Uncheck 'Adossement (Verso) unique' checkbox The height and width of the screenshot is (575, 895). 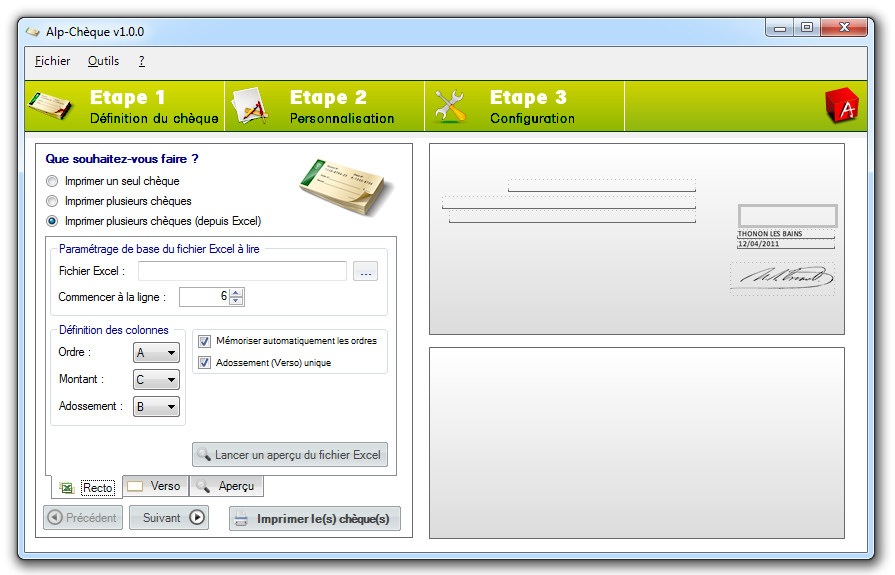[x=205, y=362]
